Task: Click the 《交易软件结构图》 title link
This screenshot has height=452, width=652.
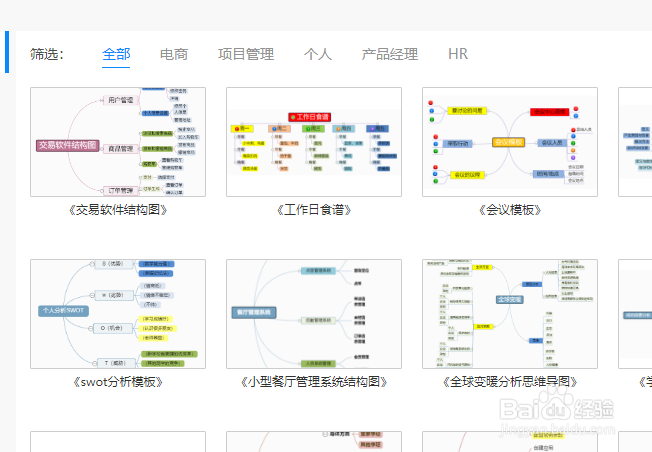Action: coord(118,210)
